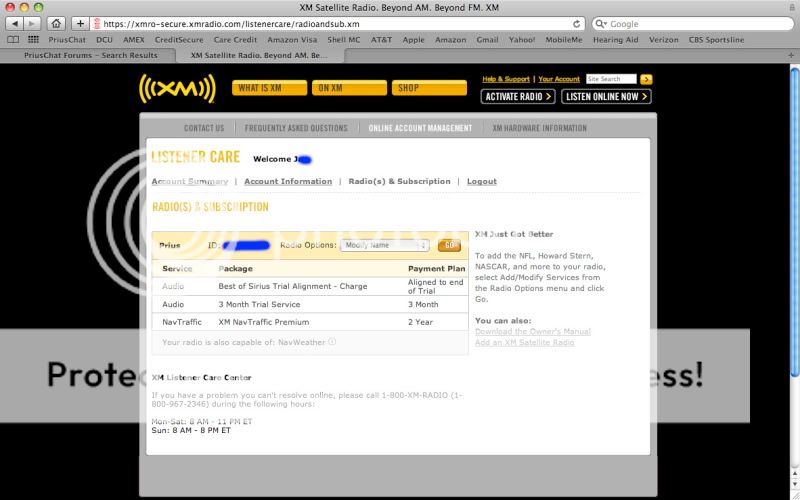Open the Amazon Visa bookmark
Image resolution: width=800 pixels, height=500 pixels.
[292, 39]
